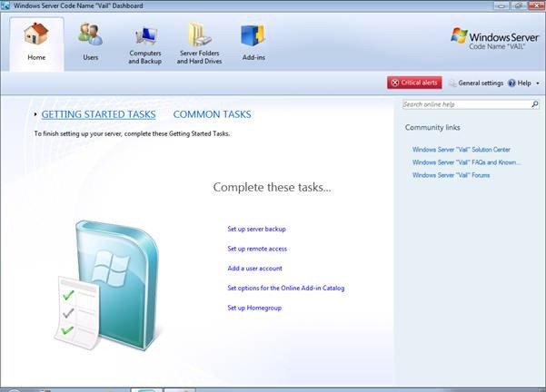Click the server box checklist illustration
Image resolution: width=546 pixels, height=392 pixels.
[x=108, y=285]
